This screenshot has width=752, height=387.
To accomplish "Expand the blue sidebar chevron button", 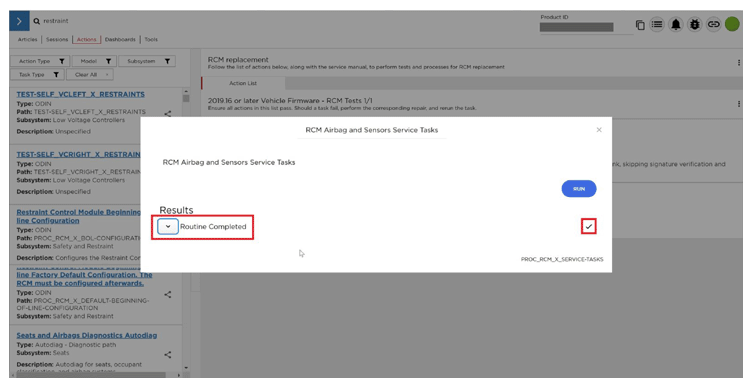I will (x=19, y=21).
